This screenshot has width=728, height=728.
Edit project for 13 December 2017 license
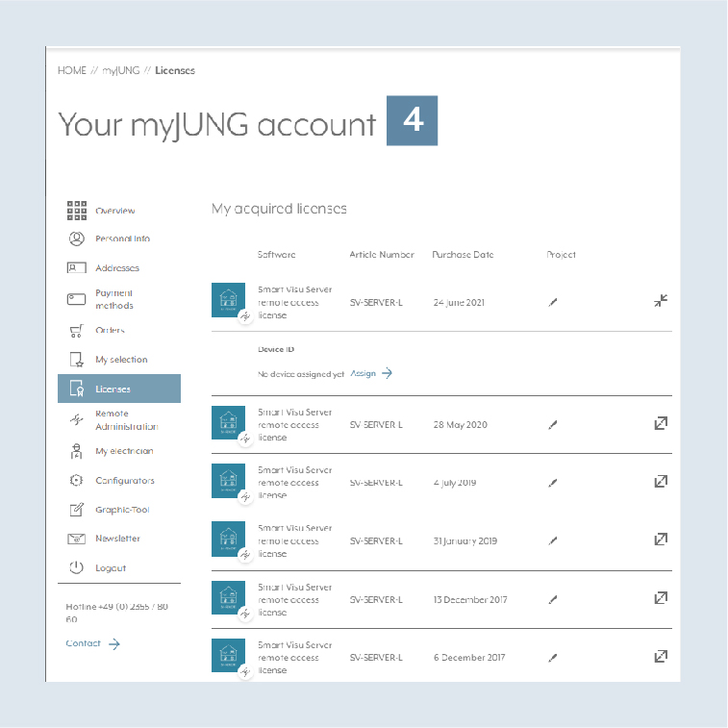point(553,600)
